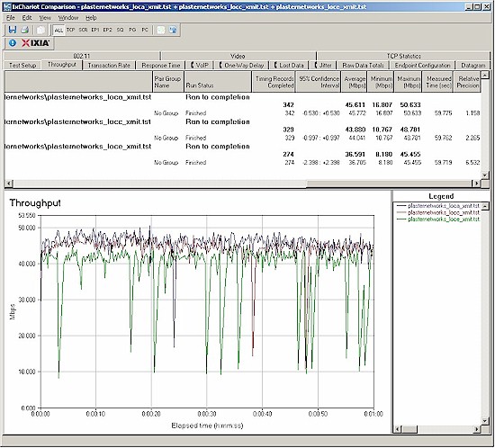Click the pale toolbar icon after PC
495x448 pixels.
pos(161,30)
